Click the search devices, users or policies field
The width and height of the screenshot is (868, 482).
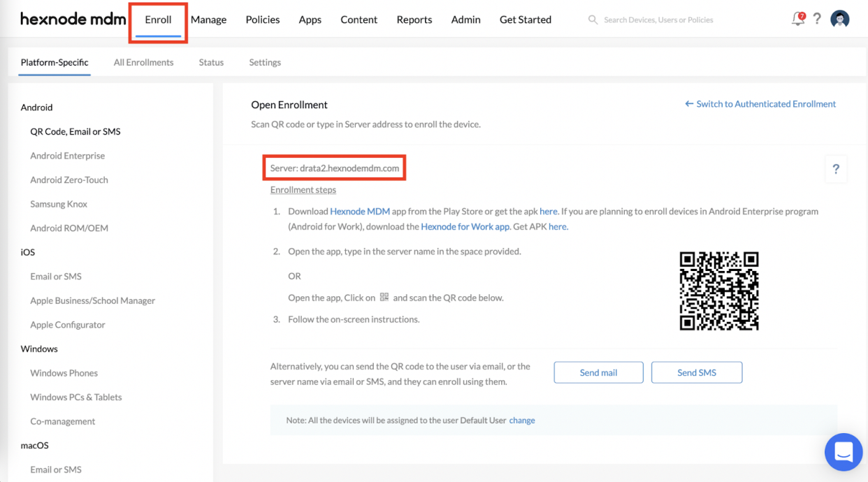[658, 20]
